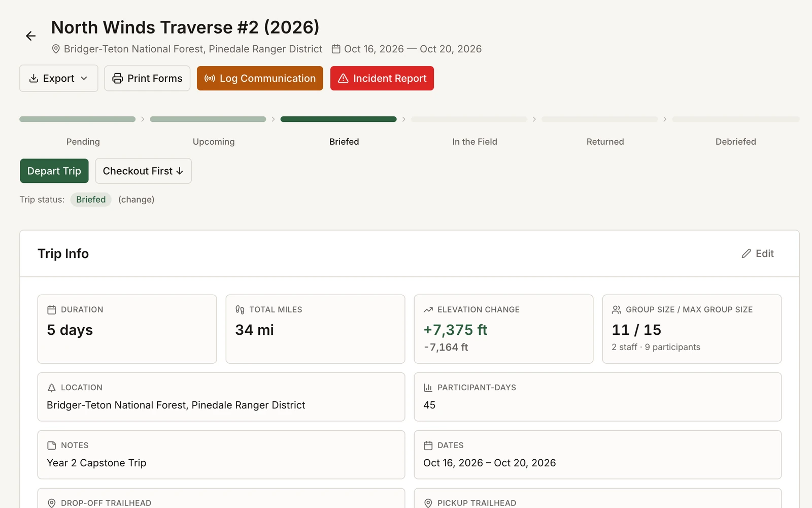Select the Returned stage label
This screenshot has height=508, width=812.
point(605,142)
